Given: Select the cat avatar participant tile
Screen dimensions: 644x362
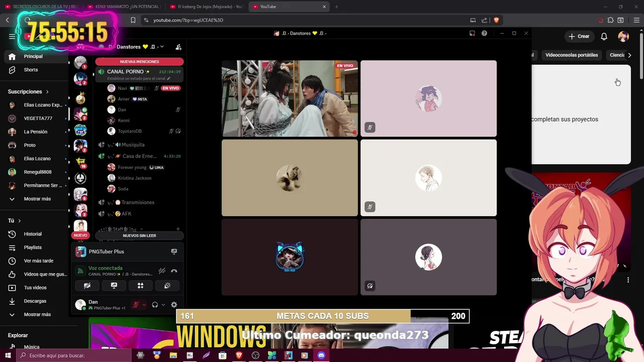Looking at the screenshot, I should point(290,178).
